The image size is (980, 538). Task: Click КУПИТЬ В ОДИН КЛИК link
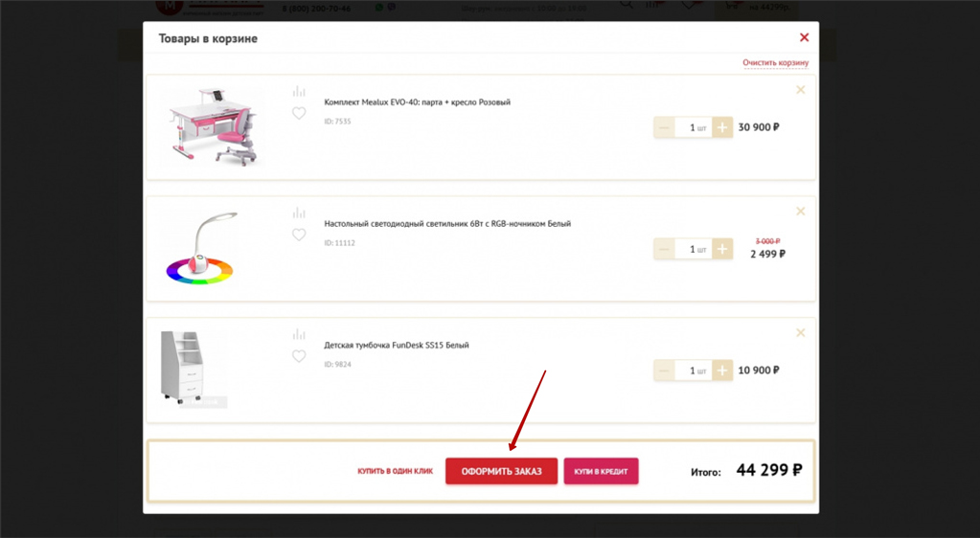(x=395, y=471)
